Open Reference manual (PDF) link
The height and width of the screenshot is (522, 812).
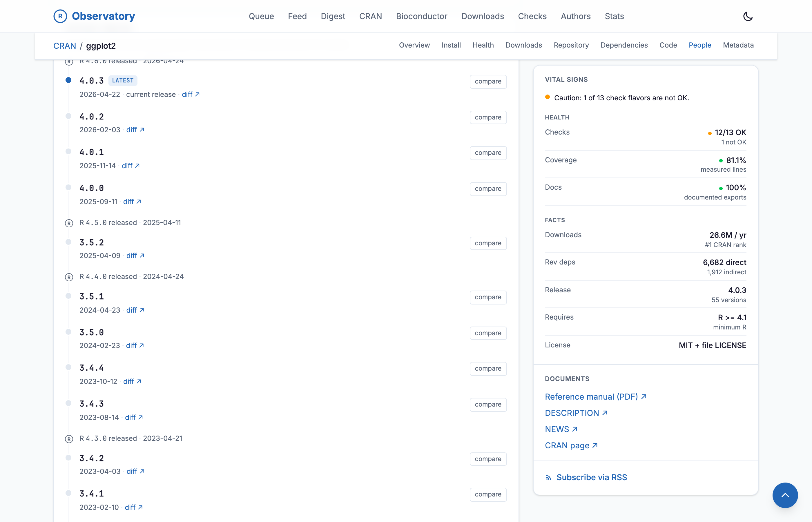tap(595, 397)
